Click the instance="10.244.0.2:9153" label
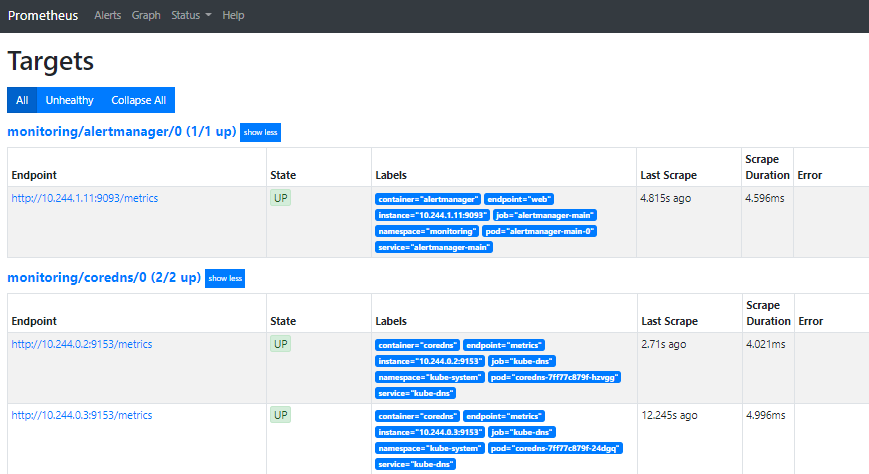The image size is (869, 474). pyautogui.click(x=430, y=361)
